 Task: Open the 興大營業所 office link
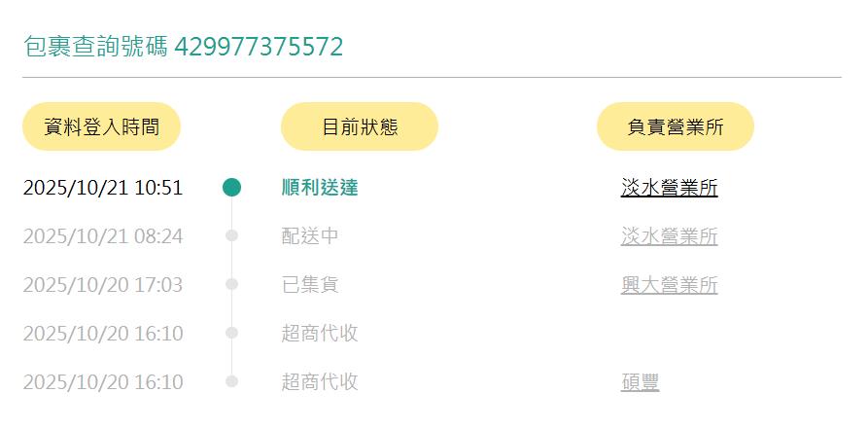pos(669,285)
